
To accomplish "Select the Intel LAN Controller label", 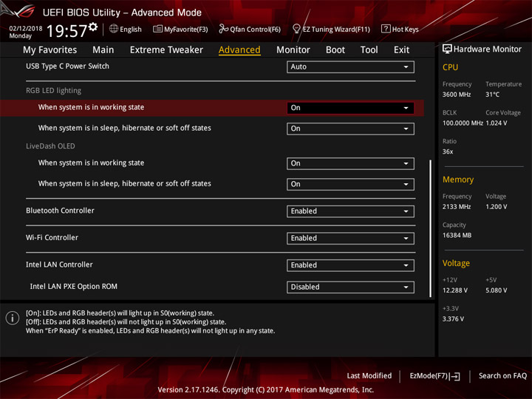I will coord(59,265).
